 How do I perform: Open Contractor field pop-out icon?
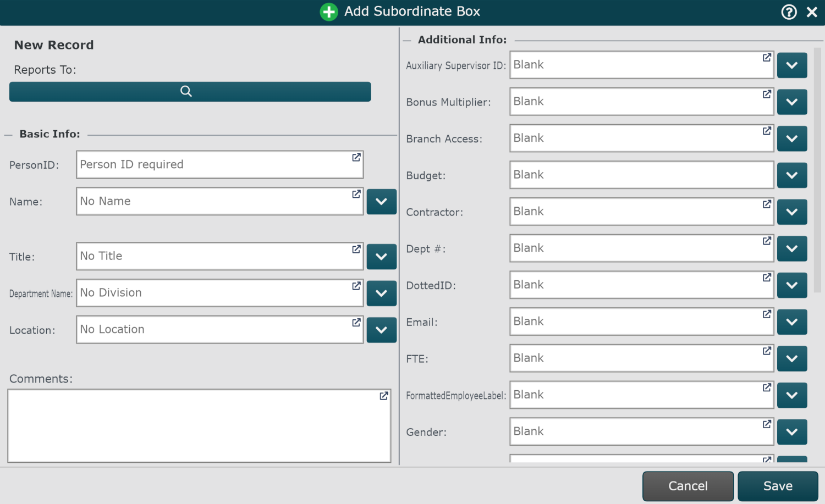point(767,204)
